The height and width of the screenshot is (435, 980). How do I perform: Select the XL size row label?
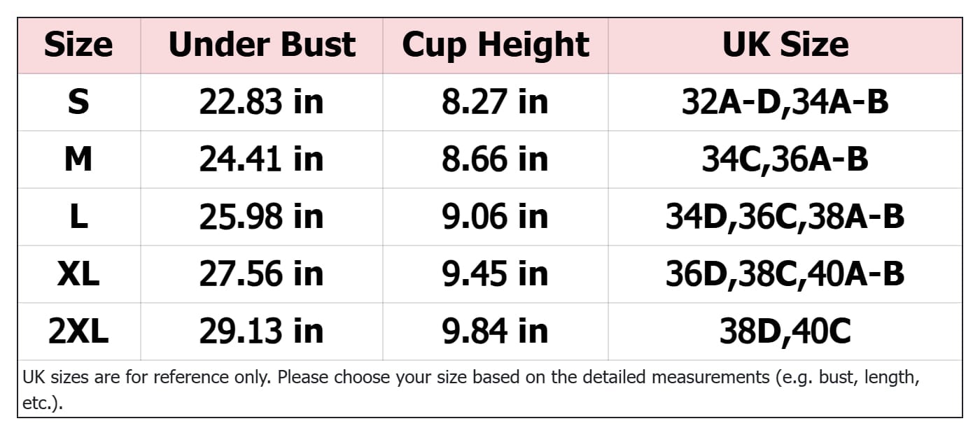[79, 274]
